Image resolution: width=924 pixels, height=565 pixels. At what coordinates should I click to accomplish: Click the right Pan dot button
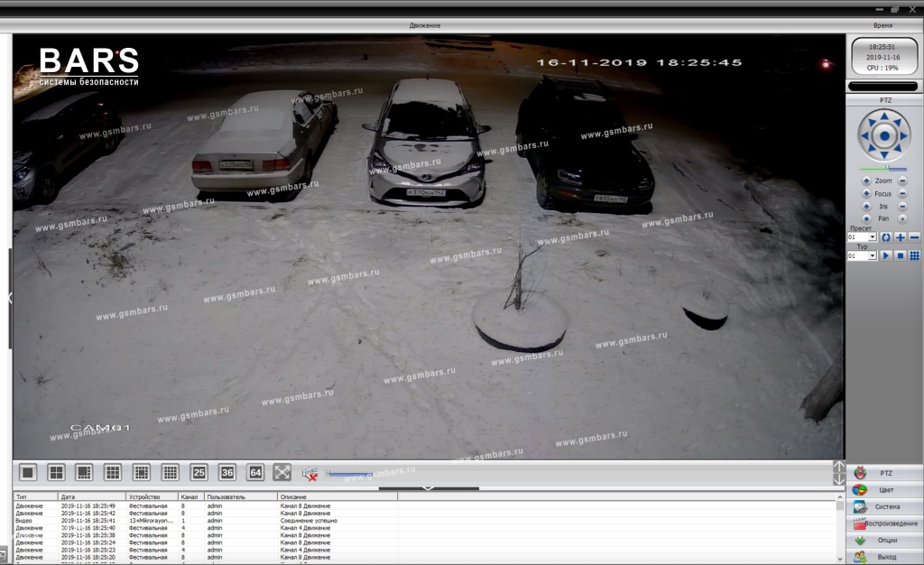pos(902,218)
